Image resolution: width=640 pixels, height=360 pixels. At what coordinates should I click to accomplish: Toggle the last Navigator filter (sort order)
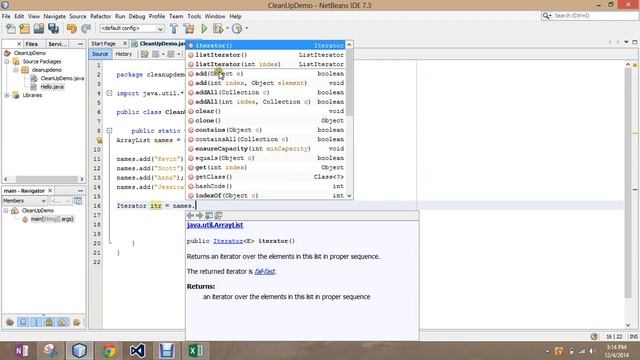(76, 322)
